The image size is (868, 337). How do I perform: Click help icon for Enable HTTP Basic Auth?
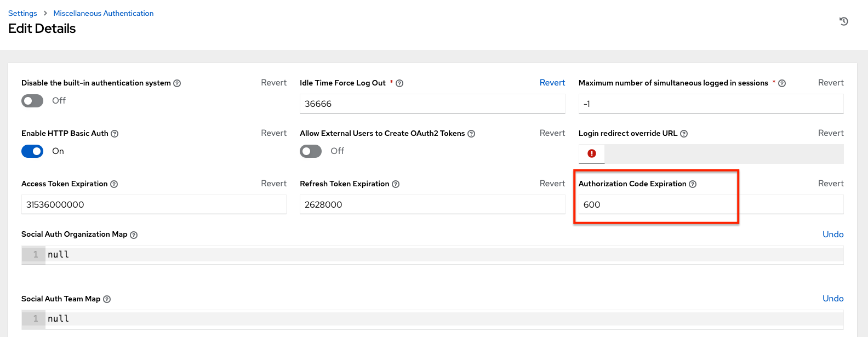(x=115, y=134)
